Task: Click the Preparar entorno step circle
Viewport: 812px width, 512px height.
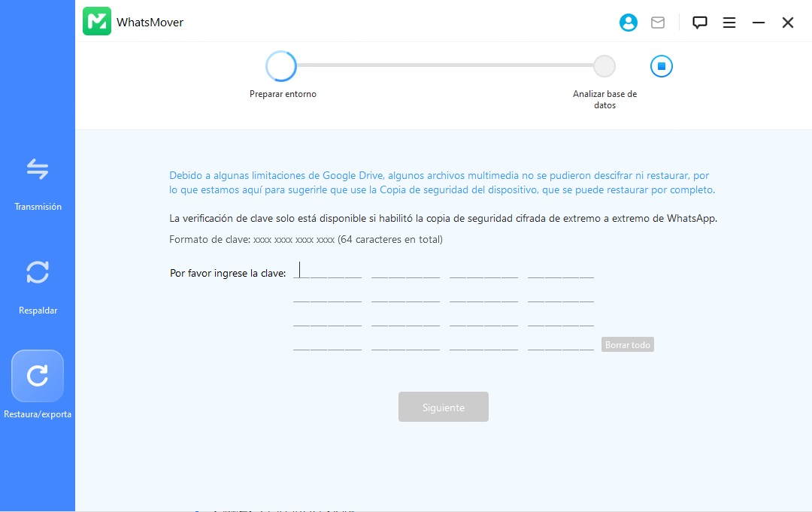Action: [281, 66]
